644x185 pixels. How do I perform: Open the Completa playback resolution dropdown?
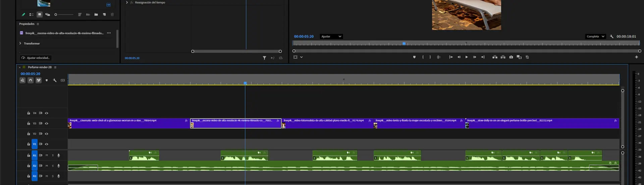(595, 36)
